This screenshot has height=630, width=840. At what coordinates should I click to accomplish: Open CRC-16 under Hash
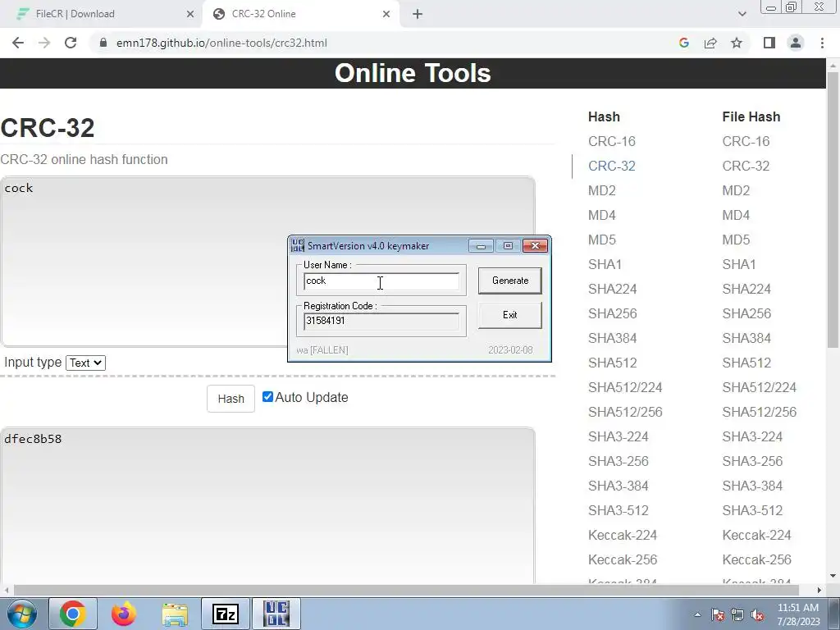tap(612, 141)
